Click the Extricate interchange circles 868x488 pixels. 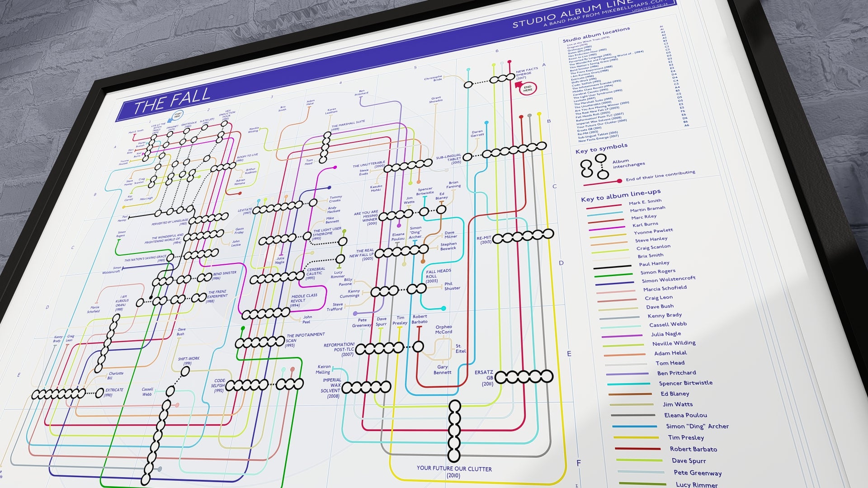pos(59,394)
